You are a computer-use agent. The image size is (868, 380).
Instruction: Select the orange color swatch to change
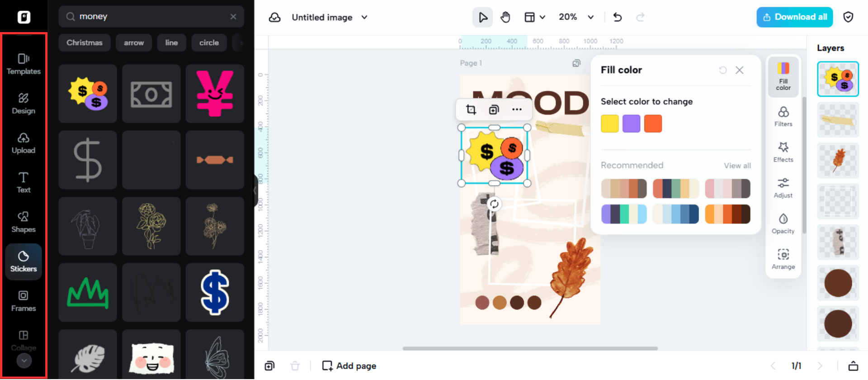point(653,123)
